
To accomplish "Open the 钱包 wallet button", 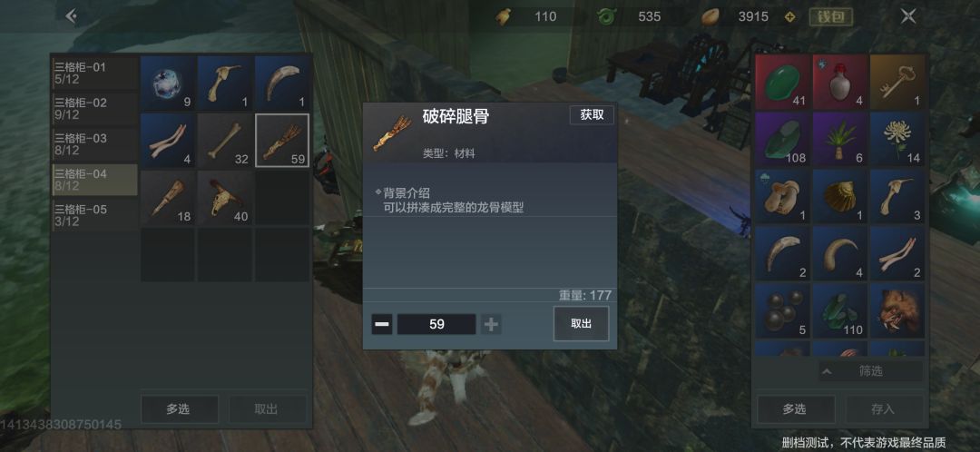I will [831, 17].
